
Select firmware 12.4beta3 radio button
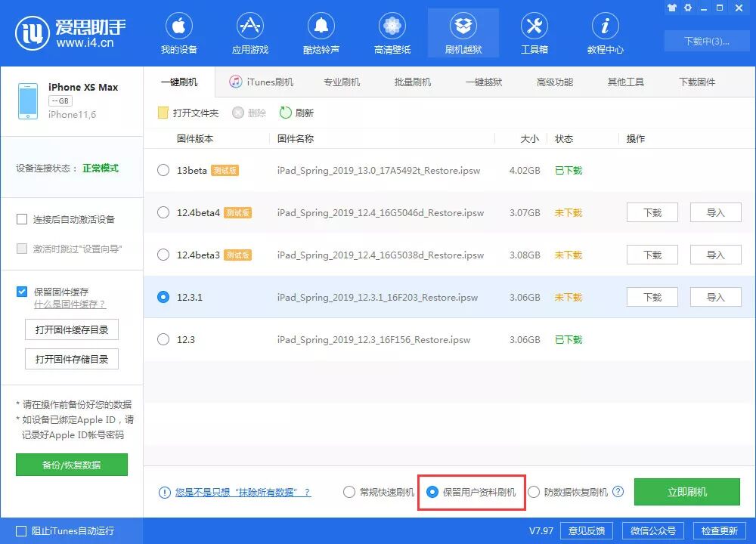click(x=163, y=255)
